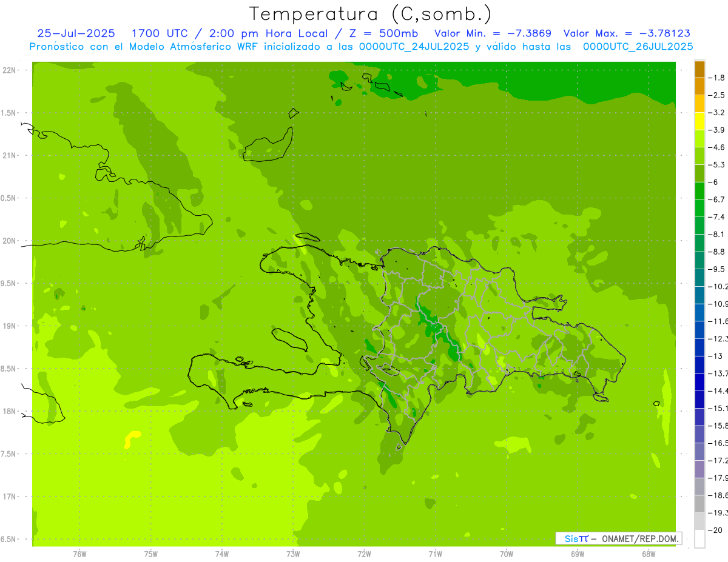728x562 pixels.
Task: Pick the legend swatch between -5.3 and -6
Action: click(699, 173)
